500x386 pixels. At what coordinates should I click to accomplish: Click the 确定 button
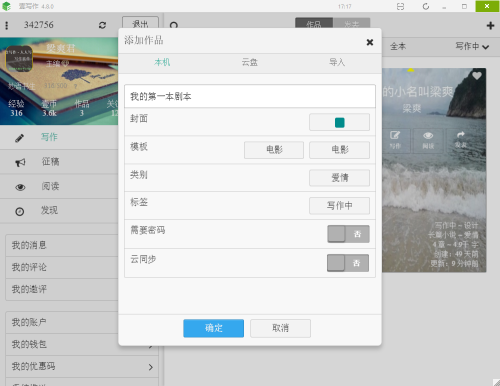213,328
